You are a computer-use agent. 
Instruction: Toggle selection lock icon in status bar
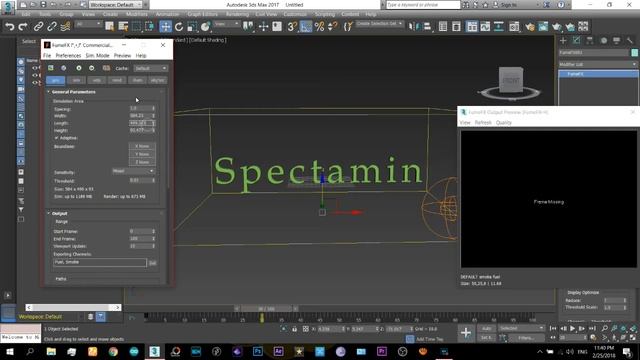294,329
